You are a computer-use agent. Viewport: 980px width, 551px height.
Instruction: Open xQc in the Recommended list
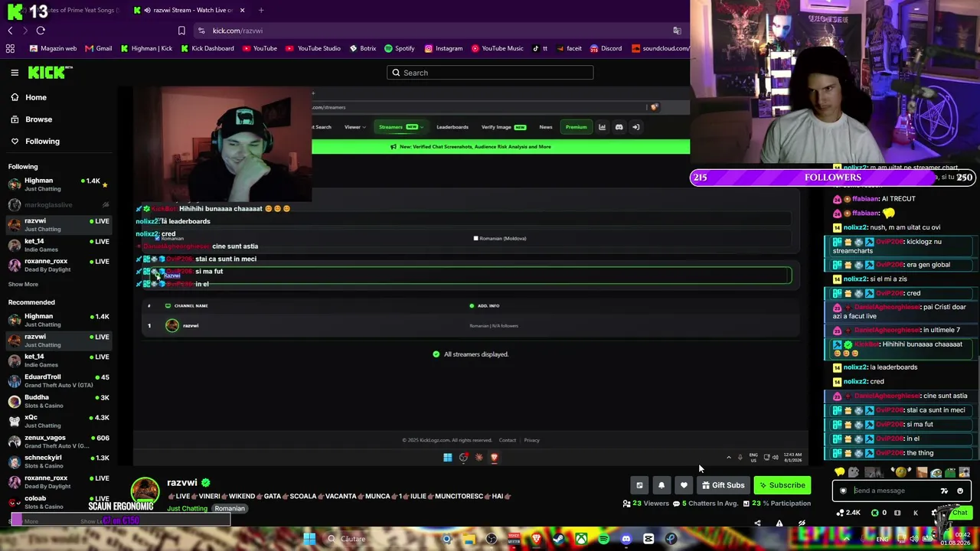(60, 422)
